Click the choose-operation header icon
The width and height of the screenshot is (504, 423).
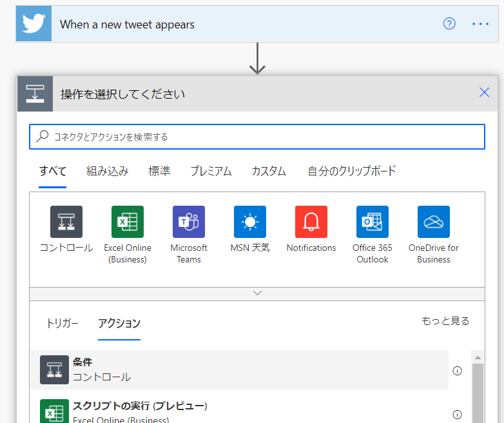(35, 94)
